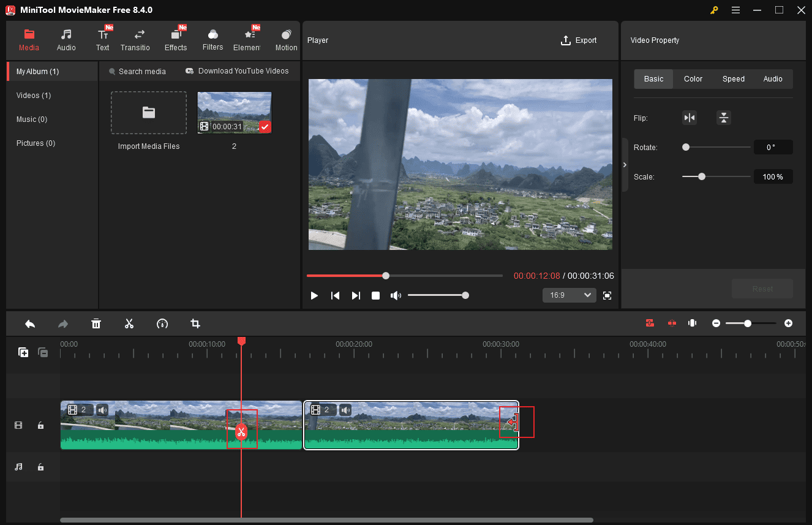Adjust the timeline zoom slider
Image resolution: width=812 pixels, height=525 pixels.
[x=748, y=323]
